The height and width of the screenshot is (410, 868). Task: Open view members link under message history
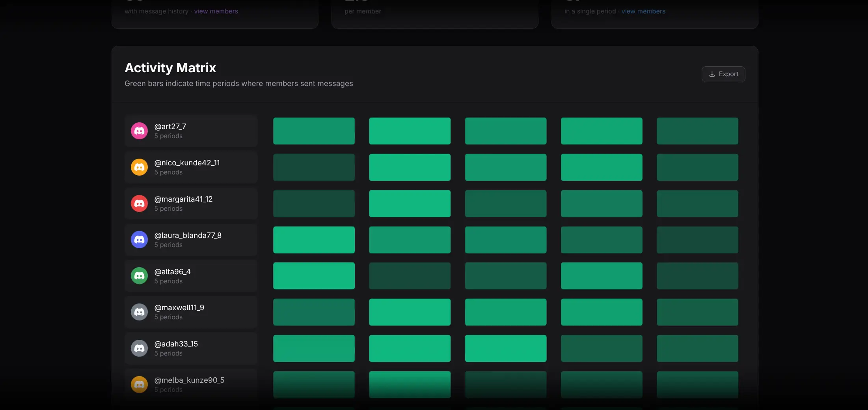pos(216,11)
